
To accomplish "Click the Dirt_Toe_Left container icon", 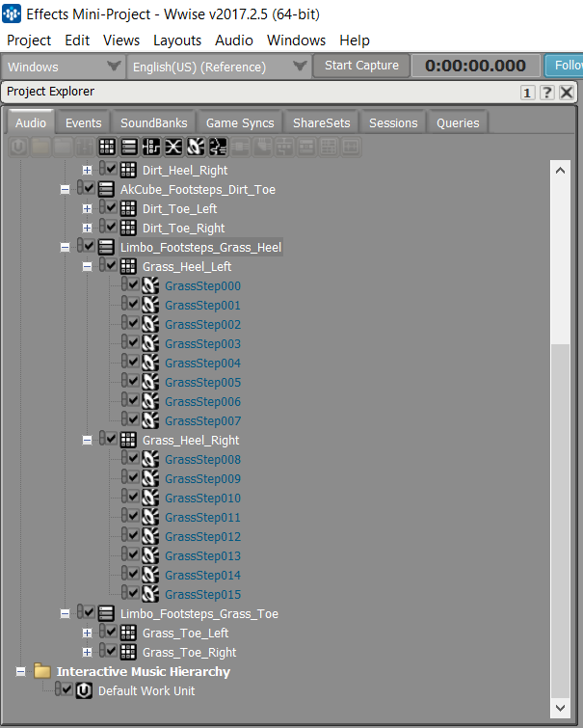I will tap(128, 208).
